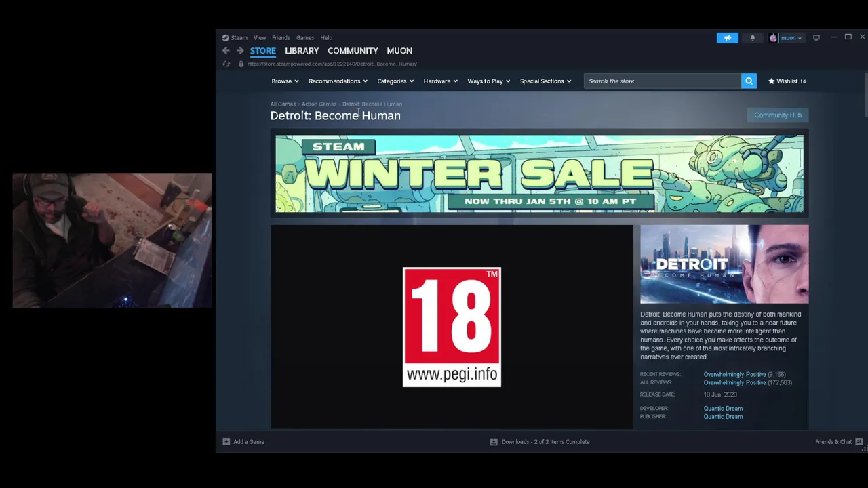Click the blue search magnifier button
Screen dimensions: 868x488
click(749, 81)
